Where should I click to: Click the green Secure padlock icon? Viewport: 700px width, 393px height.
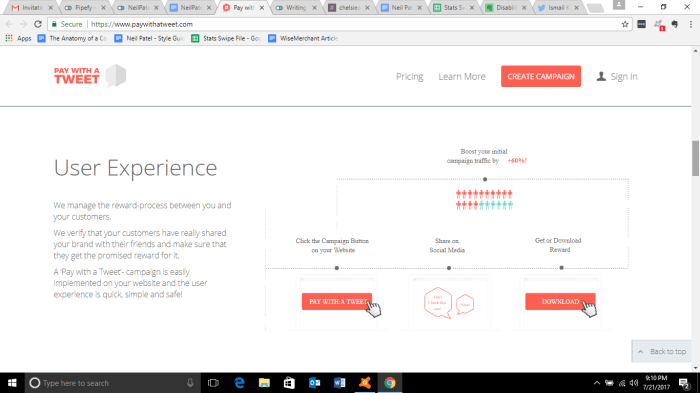(54, 24)
